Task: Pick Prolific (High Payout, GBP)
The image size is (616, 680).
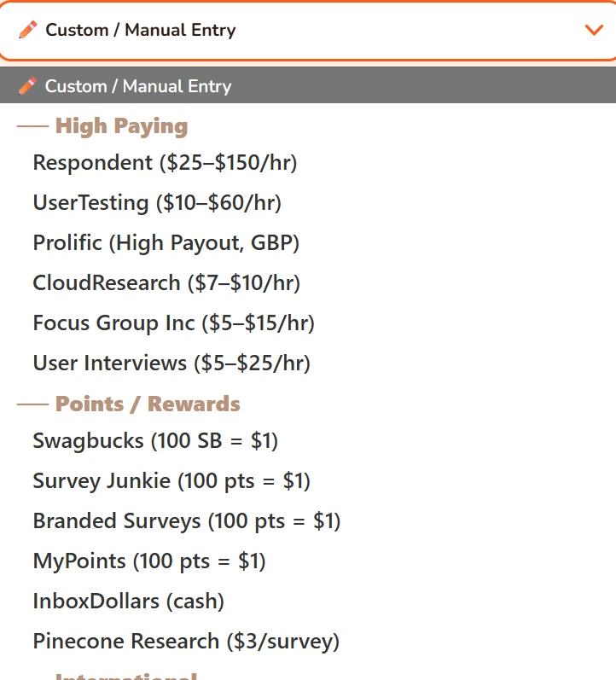Action: pyautogui.click(x=166, y=242)
